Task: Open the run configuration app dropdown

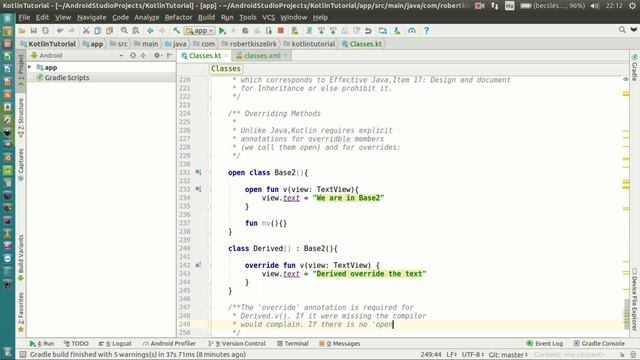Action: pos(200,31)
